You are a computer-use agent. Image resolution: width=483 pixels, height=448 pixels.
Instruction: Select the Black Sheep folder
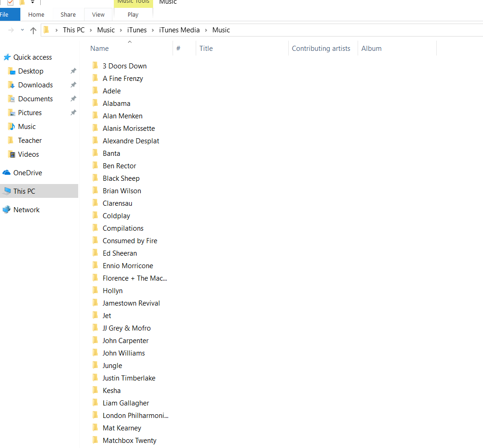pos(121,178)
